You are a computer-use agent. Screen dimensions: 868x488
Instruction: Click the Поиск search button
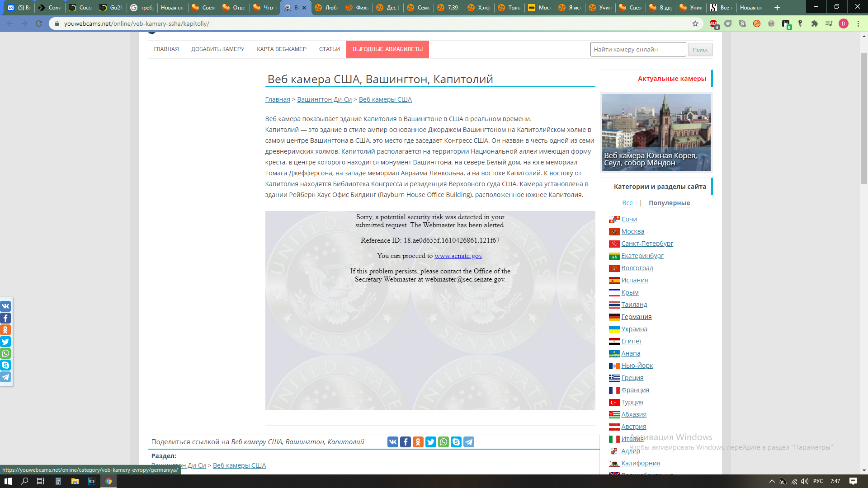click(x=700, y=50)
